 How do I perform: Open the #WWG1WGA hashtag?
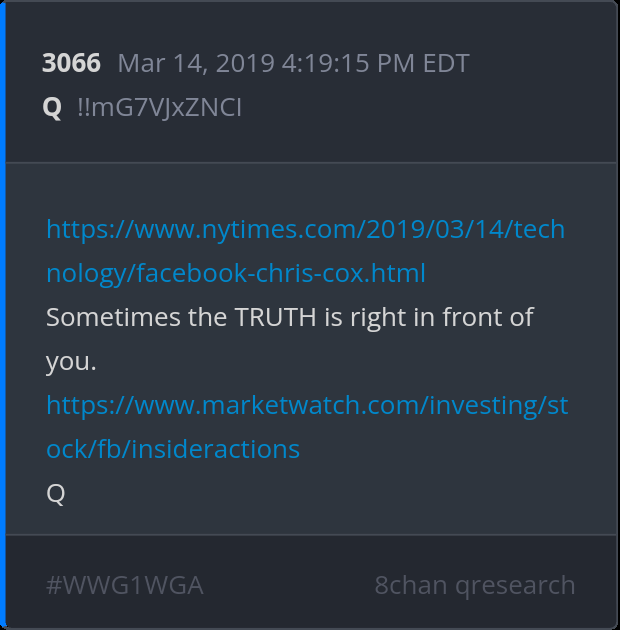point(125,585)
